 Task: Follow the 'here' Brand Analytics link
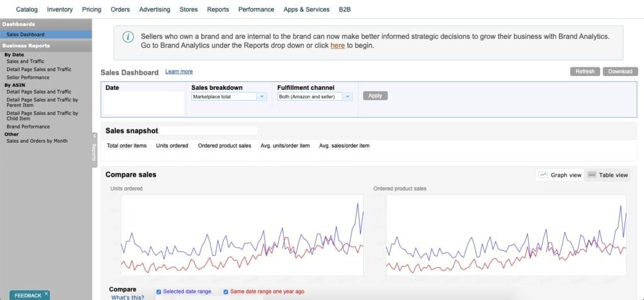(338, 46)
